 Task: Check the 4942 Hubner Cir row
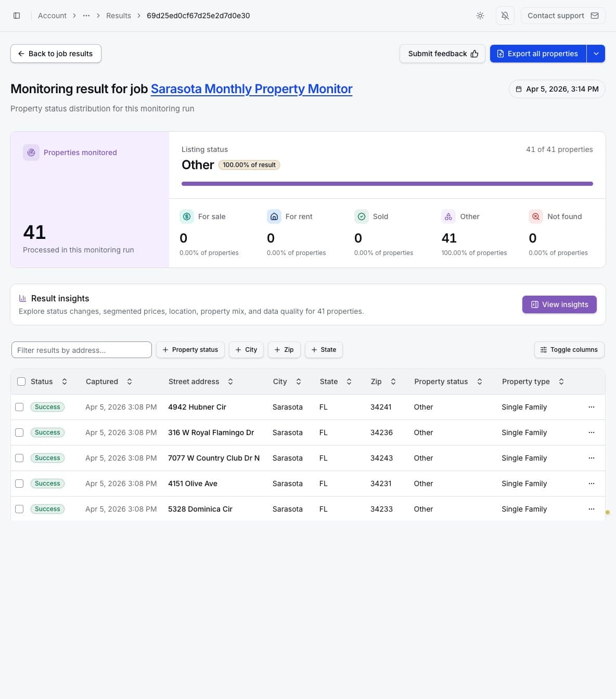pyautogui.click(x=19, y=407)
